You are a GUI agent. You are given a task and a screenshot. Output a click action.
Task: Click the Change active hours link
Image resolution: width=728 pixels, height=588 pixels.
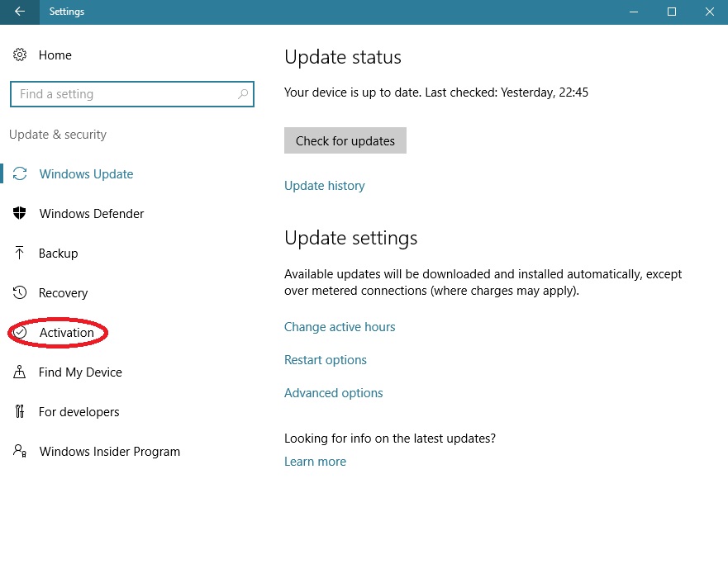pyautogui.click(x=340, y=327)
